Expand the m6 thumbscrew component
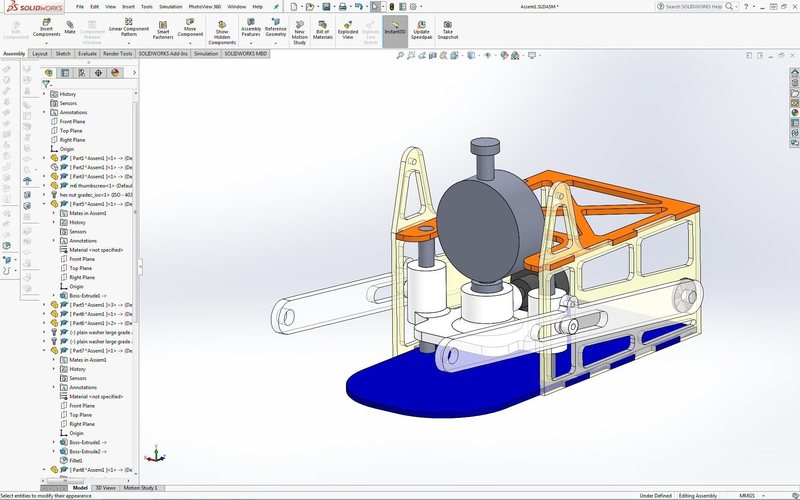 click(x=44, y=186)
